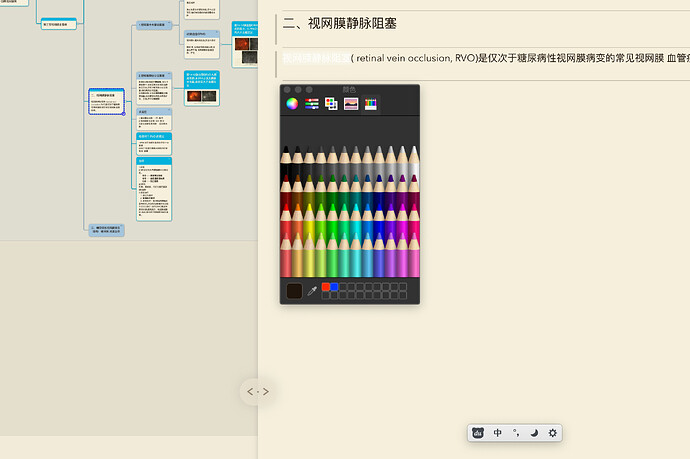Screen dimensions: 690x459
Task: Select the bottom mind map node 三
Action: (x=106, y=230)
